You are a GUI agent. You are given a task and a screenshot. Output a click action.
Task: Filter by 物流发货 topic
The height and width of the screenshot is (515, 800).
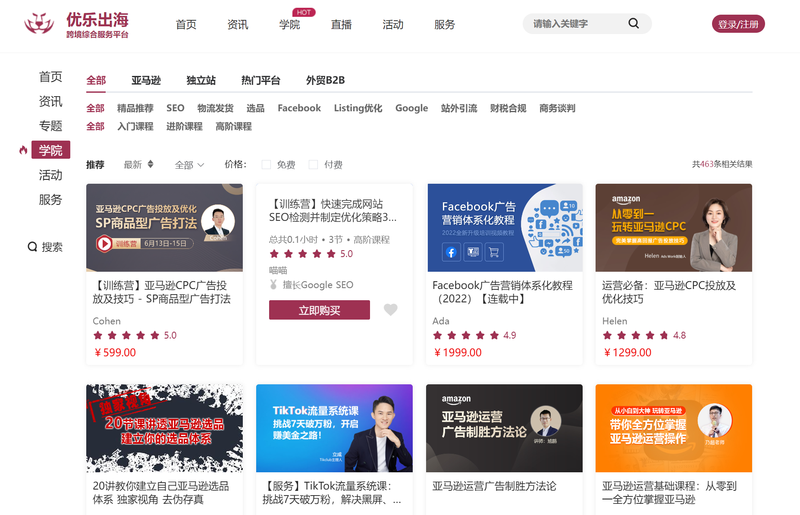tap(215, 108)
